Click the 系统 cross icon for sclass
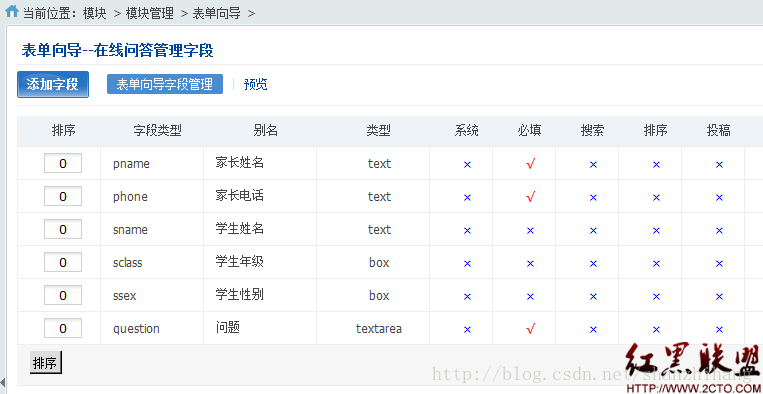The image size is (763, 394). pos(467,264)
